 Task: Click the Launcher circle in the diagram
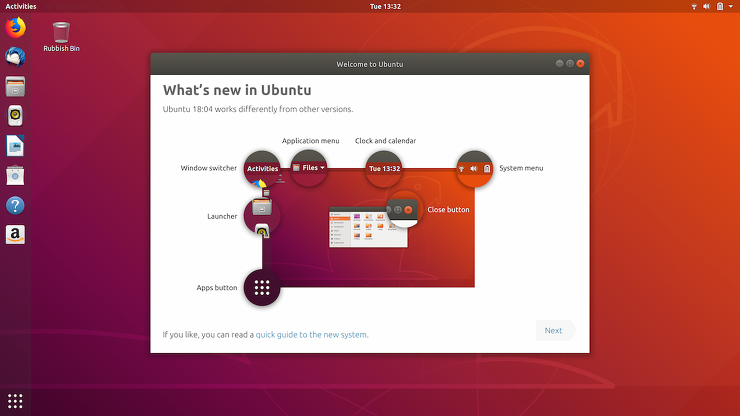pos(262,216)
